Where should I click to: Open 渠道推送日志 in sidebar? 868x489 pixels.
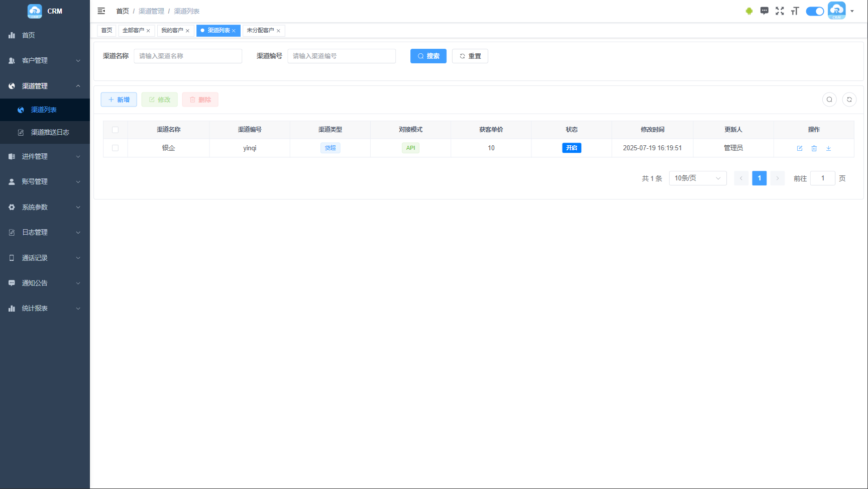(50, 132)
